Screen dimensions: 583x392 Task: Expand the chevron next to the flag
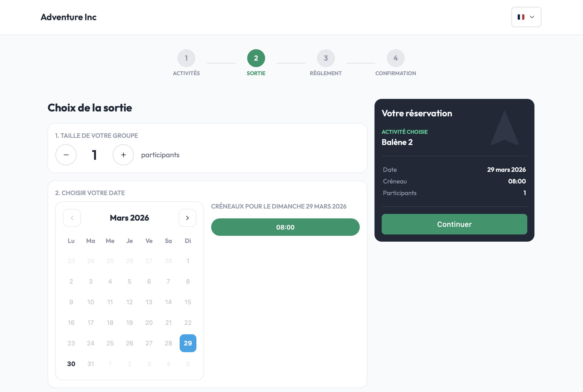tap(532, 17)
